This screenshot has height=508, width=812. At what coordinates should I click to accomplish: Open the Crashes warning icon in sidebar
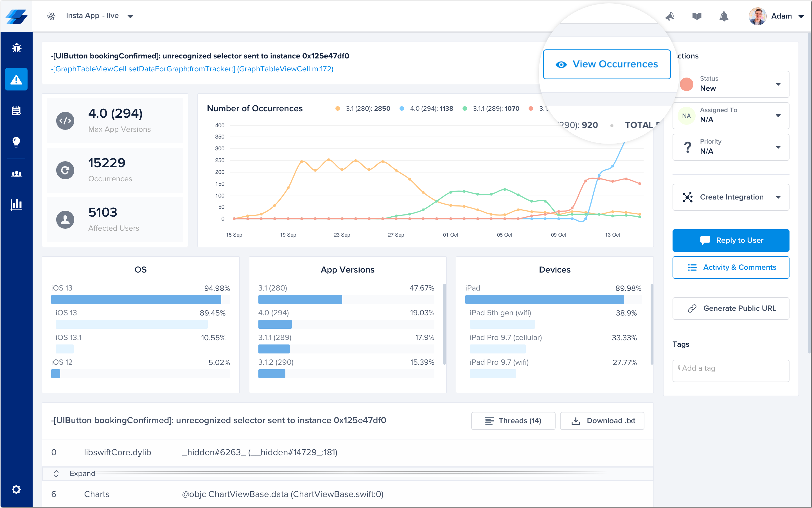pos(16,79)
